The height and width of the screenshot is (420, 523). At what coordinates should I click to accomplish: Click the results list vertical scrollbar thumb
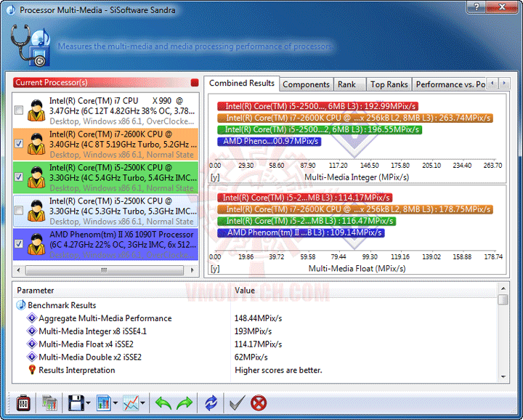[503, 299]
